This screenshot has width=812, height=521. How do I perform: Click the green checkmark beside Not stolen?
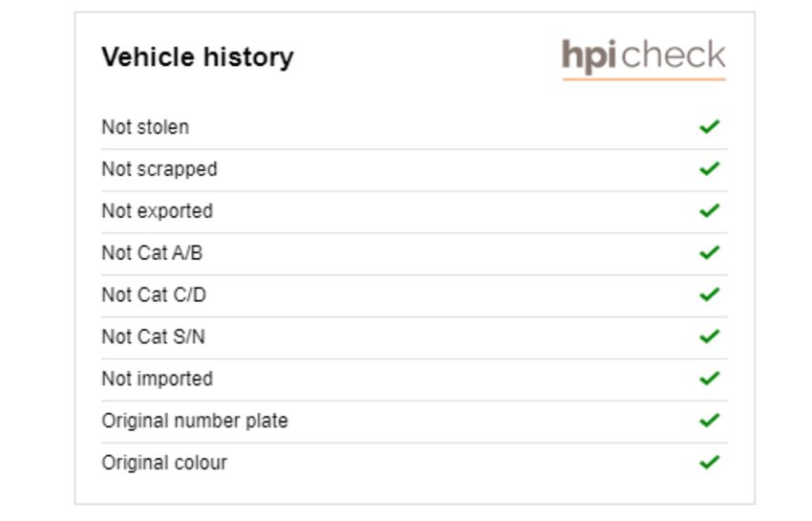[x=710, y=126]
